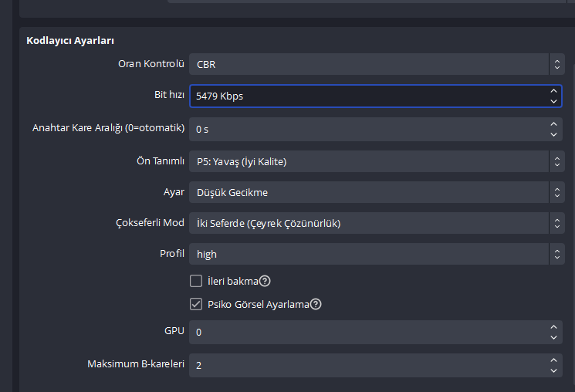Open the Oran Kontrolü CBR dropdown
The width and height of the screenshot is (575, 392).
pos(376,65)
